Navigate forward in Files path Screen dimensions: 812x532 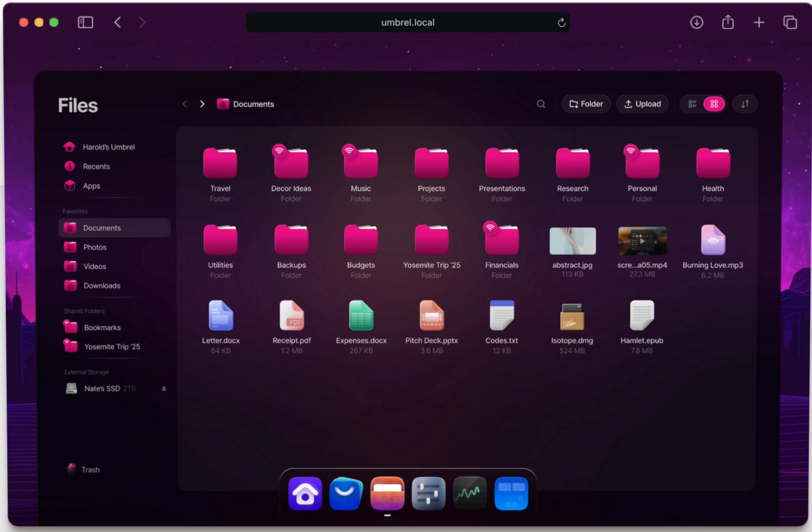(x=202, y=104)
